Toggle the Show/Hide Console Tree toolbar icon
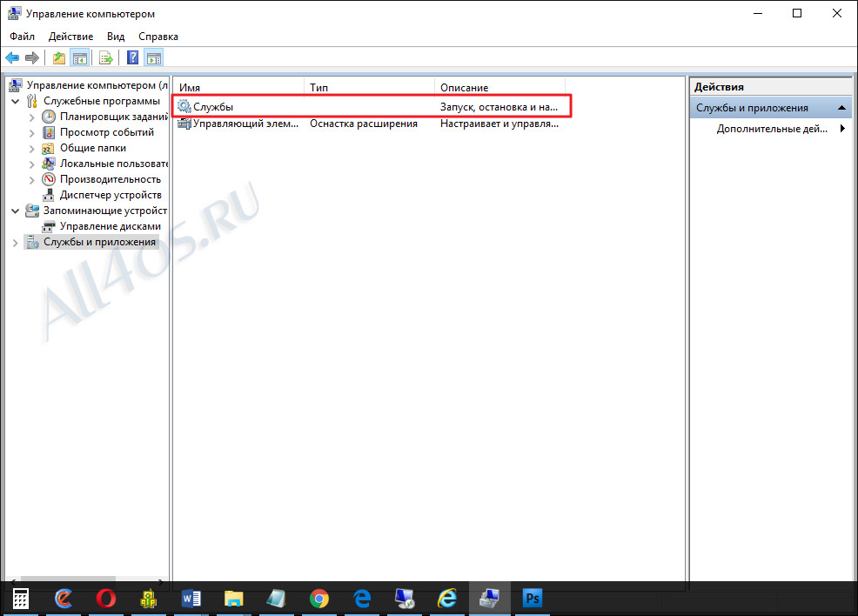The image size is (858, 616). (x=80, y=57)
